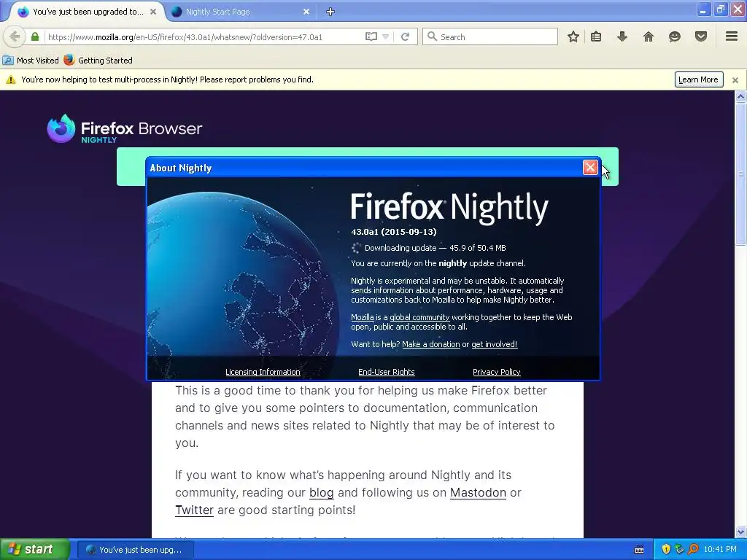The image size is (747, 560).
Task: Bookmark this page with the star icon
Action: [573, 36]
